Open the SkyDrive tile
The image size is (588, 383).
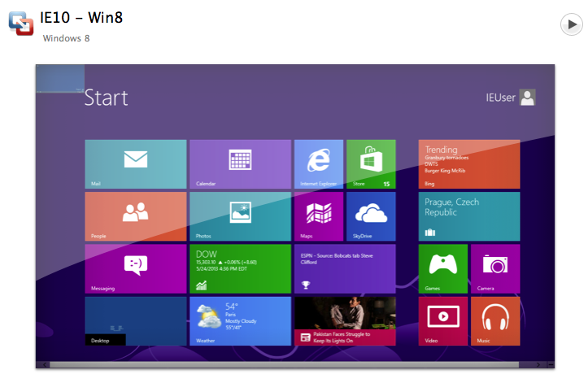coord(371,216)
